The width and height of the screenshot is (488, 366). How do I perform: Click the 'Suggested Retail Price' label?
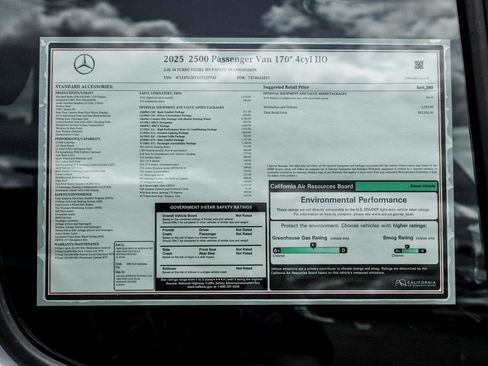coord(286,87)
